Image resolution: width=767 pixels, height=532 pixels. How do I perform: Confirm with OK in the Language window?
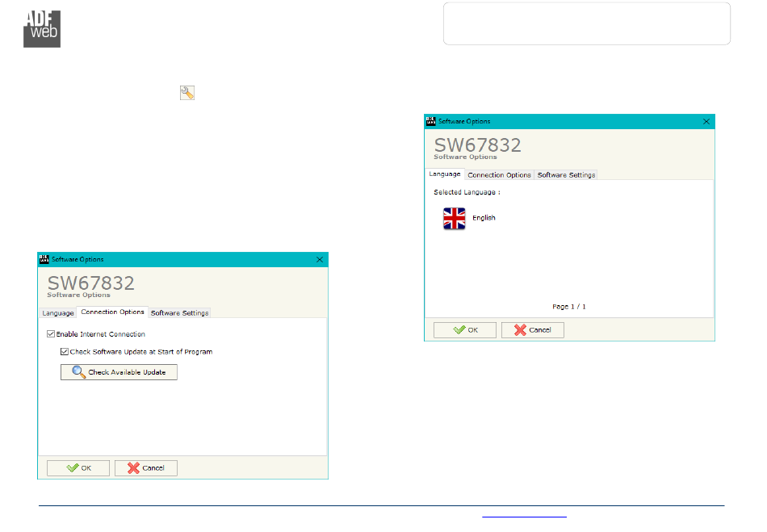pyautogui.click(x=465, y=330)
